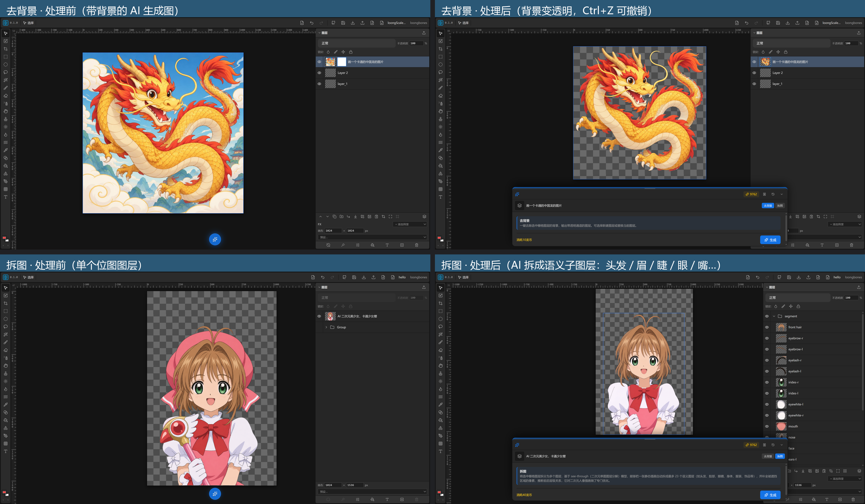The height and width of the screenshot is (504, 865).
Task: Toggle visibility of the dragon layer in the top-right panel
Action: pyautogui.click(x=754, y=62)
